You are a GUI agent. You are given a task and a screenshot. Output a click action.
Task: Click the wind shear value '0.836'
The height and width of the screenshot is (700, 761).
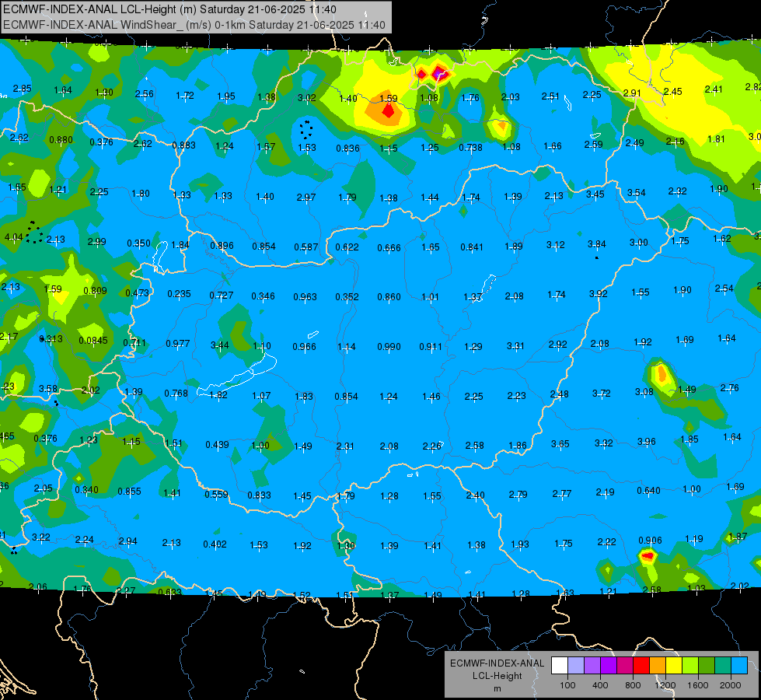pyautogui.click(x=348, y=148)
